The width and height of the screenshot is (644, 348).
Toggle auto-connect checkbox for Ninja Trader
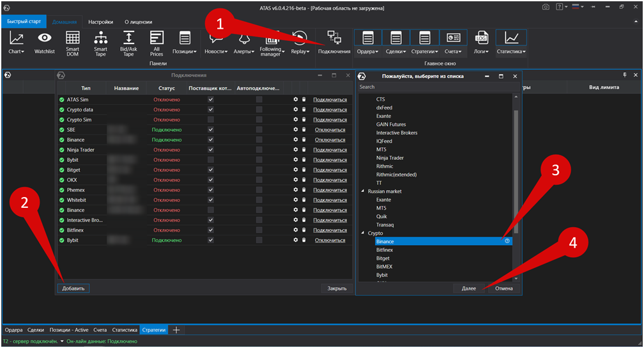(x=259, y=150)
